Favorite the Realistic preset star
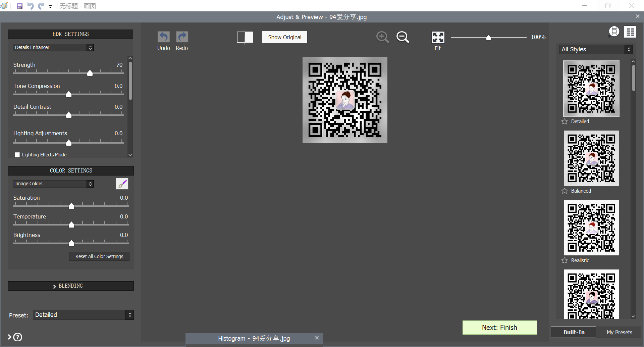The height and width of the screenshot is (347, 644). [x=565, y=260]
